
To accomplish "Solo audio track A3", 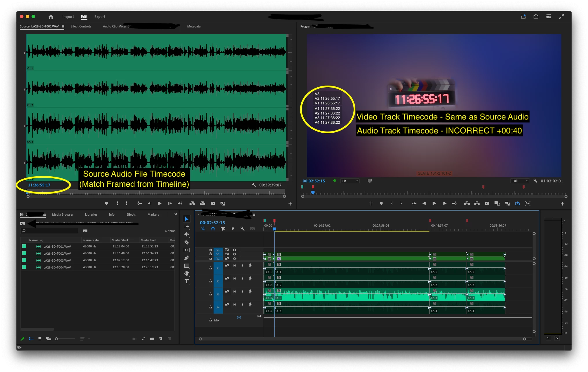I will 242,291.
